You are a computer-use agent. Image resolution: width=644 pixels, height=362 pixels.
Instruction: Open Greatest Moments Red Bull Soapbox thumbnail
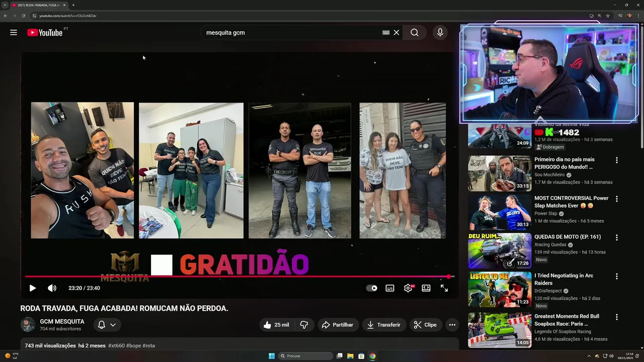click(x=500, y=330)
